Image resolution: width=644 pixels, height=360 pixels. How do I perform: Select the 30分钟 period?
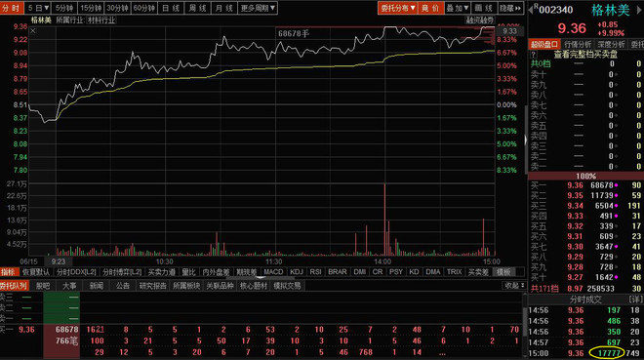[117, 8]
